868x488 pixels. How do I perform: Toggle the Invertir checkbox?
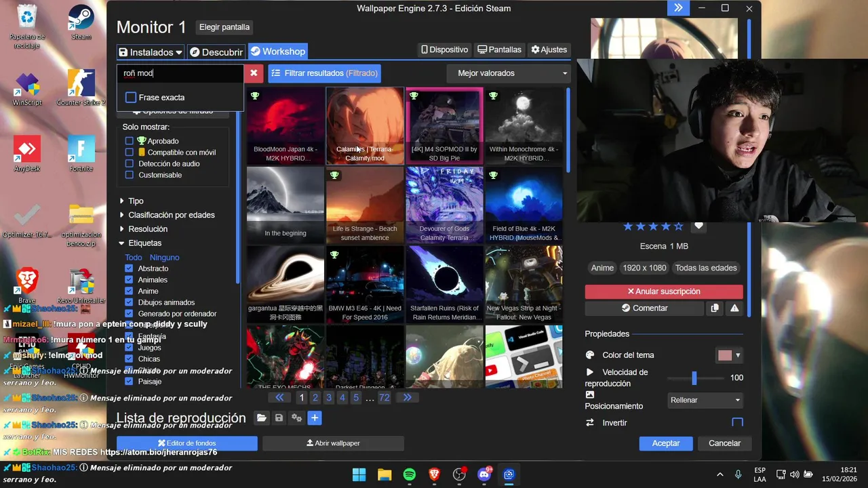click(738, 423)
